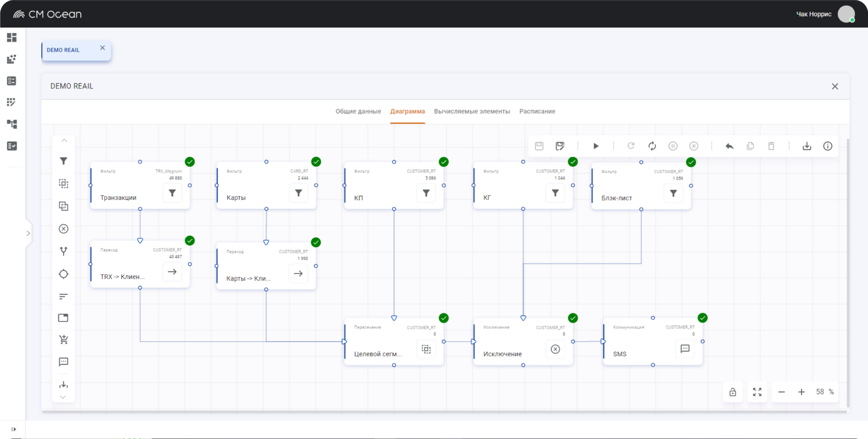Select the exclusion node tool in palette

point(64,229)
